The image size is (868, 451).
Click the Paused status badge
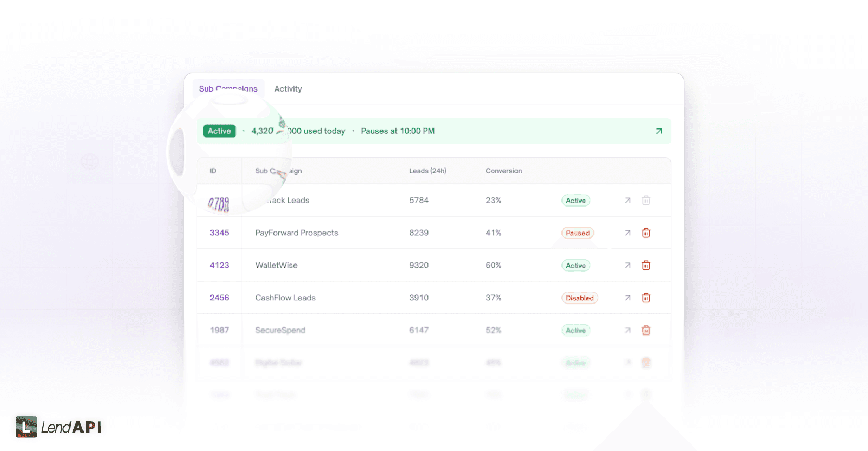pyautogui.click(x=578, y=233)
